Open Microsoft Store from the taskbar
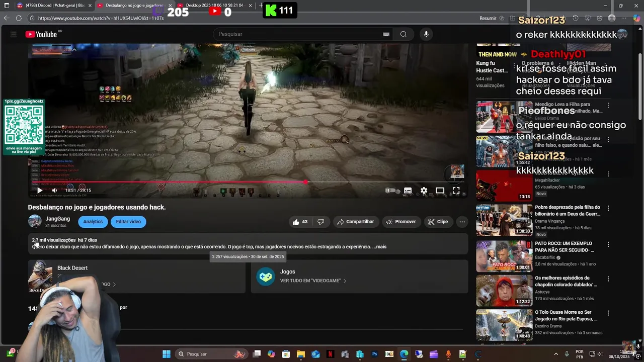Image resolution: width=644 pixels, height=362 pixels. click(x=286, y=354)
